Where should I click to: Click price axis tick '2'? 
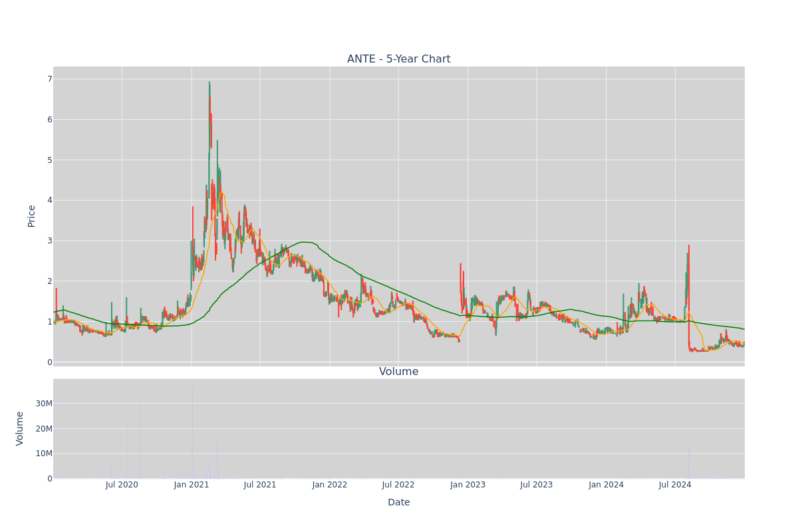pyautogui.click(x=49, y=281)
